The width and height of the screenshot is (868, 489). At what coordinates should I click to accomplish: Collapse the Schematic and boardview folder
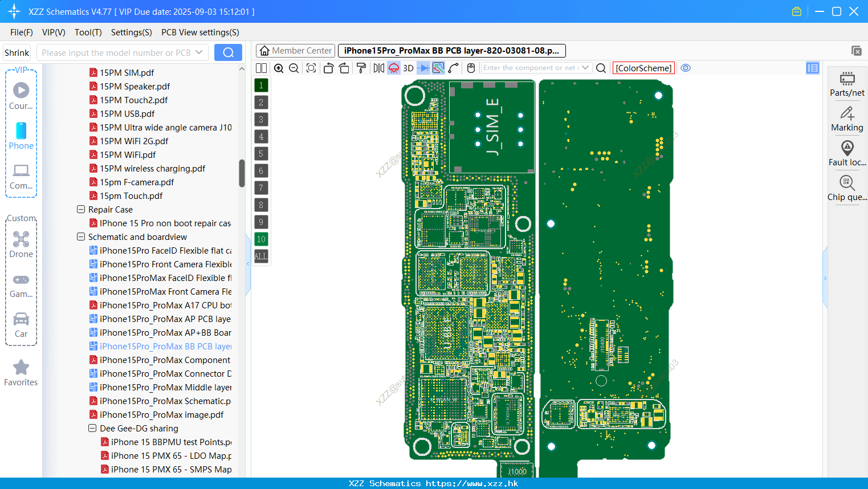pos(81,237)
